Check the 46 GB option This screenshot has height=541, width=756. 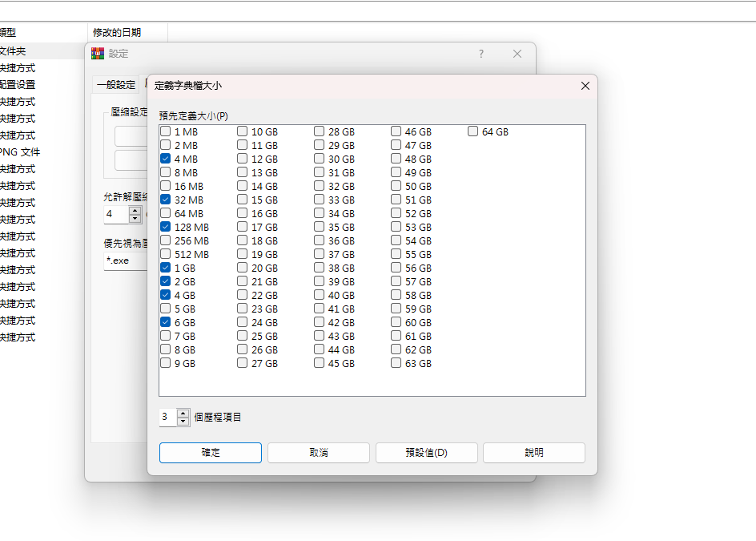tap(396, 131)
